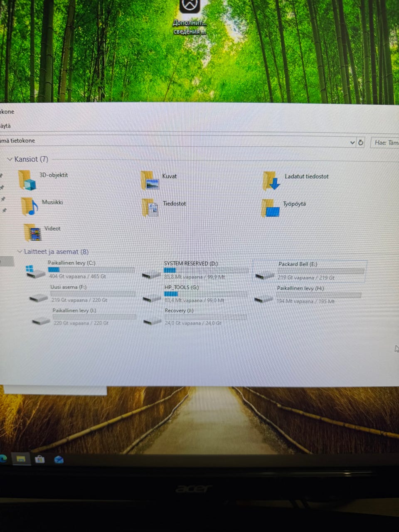Open the 3D-objektit folder icon
This screenshot has width=399, height=532.
(27, 180)
